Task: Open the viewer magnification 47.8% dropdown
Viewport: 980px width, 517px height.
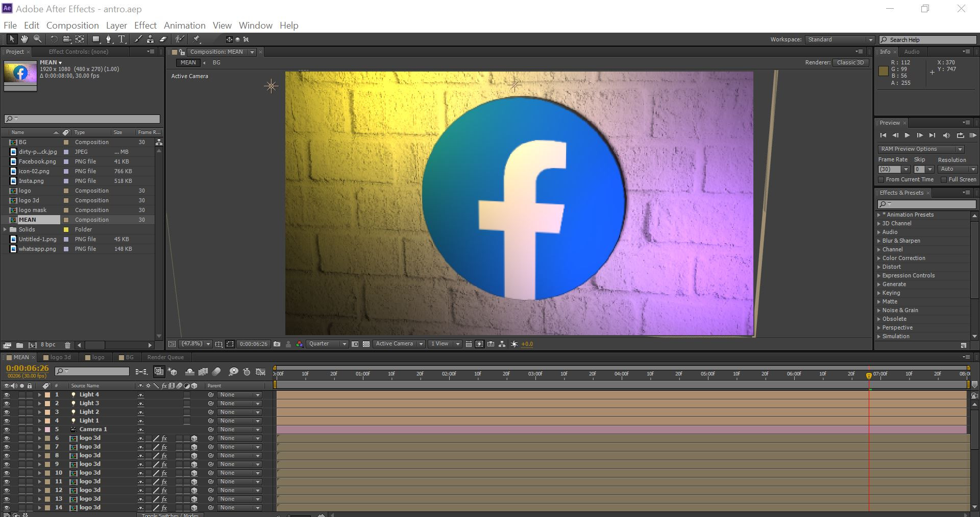Action: 195,344
